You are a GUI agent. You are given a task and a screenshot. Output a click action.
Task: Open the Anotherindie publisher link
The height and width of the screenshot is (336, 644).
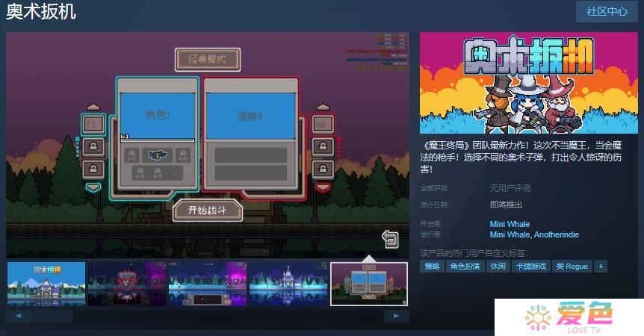(557, 234)
